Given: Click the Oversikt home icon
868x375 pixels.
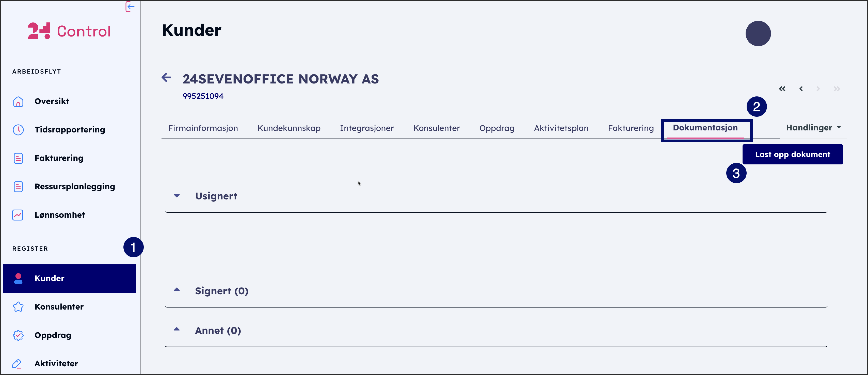Looking at the screenshot, I should click(x=18, y=101).
